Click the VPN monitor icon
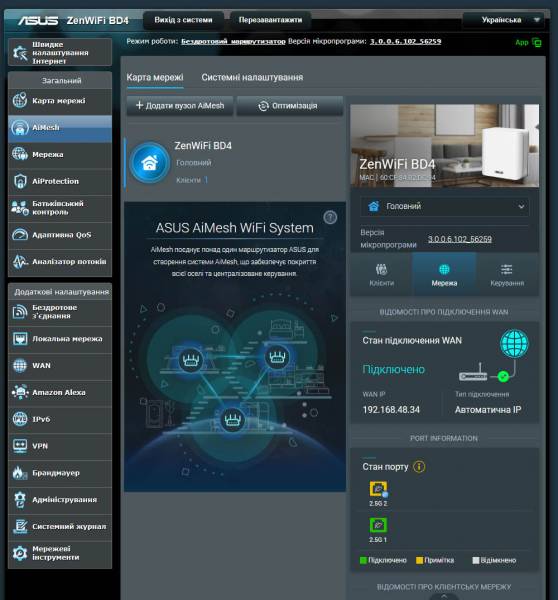Viewport: 558px width, 600px height. coord(20,446)
